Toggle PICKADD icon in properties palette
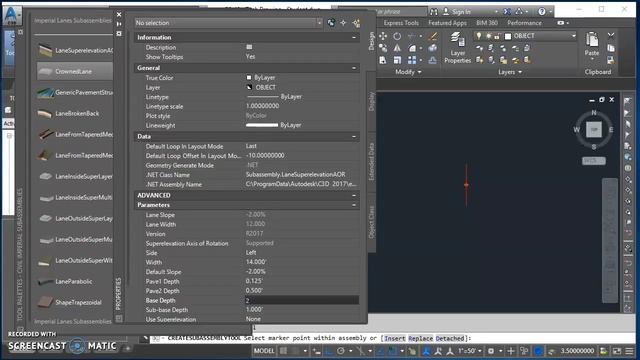Screen dimensions: 640x360 pos(331,23)
